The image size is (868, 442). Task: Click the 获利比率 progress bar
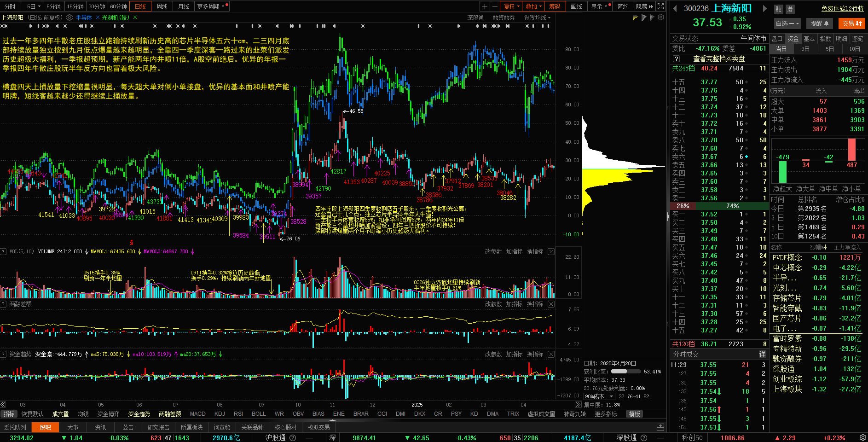tap(625, 372)
